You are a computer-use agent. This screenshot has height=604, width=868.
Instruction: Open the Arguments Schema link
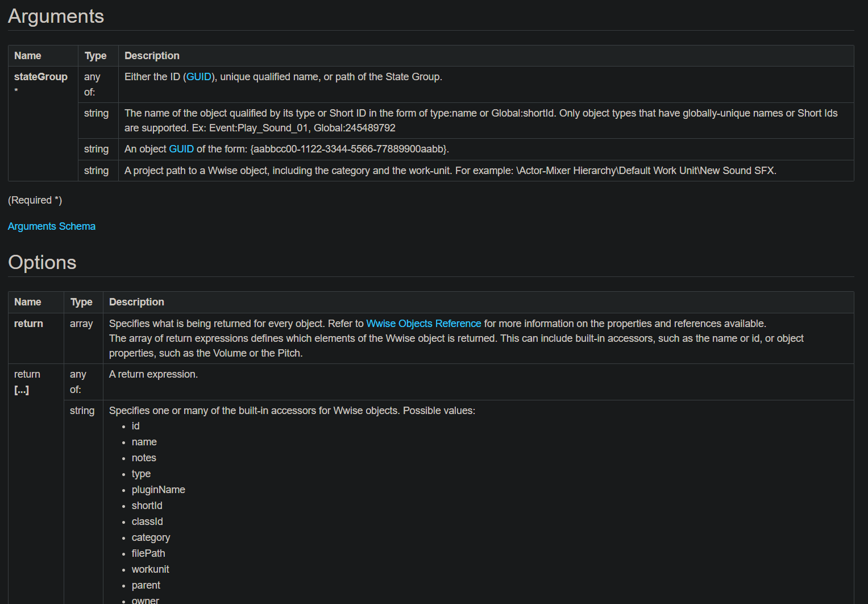pyautogui.click(x=52, y=226)
